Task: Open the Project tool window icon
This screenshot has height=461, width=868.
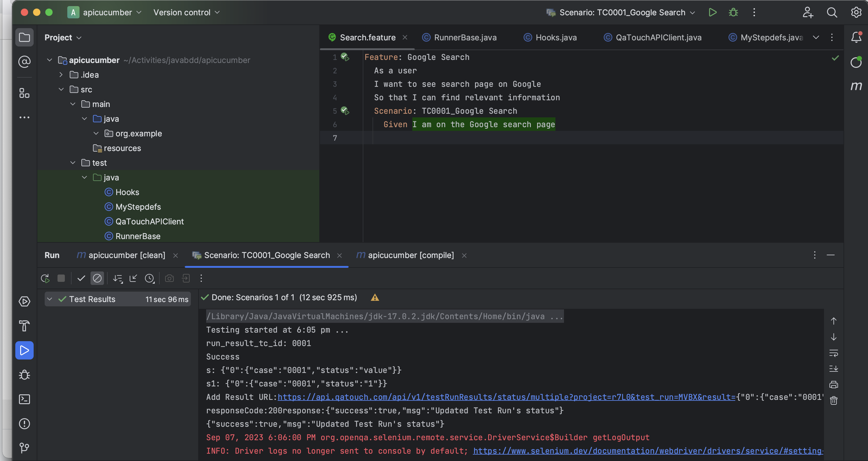Action: 24,37
